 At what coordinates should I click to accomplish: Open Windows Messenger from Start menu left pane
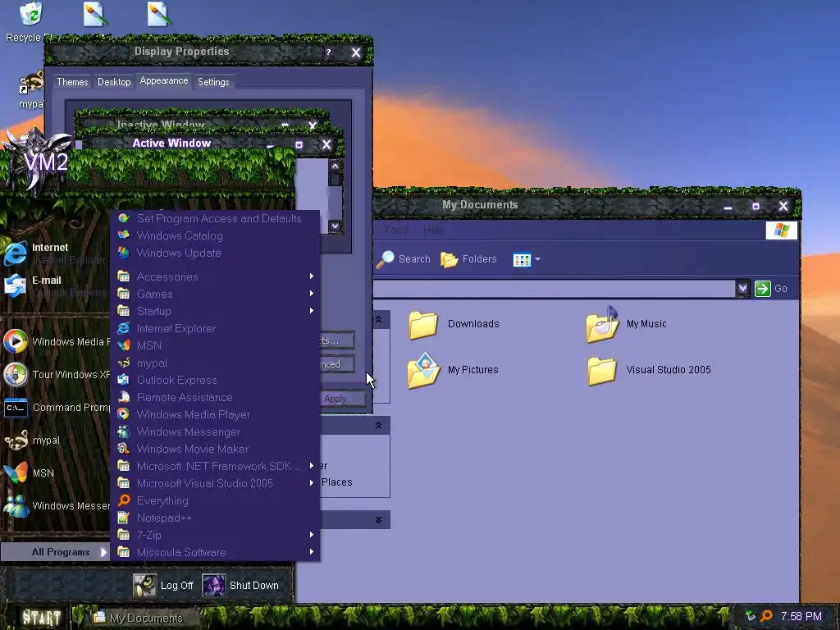pos(55,505)
